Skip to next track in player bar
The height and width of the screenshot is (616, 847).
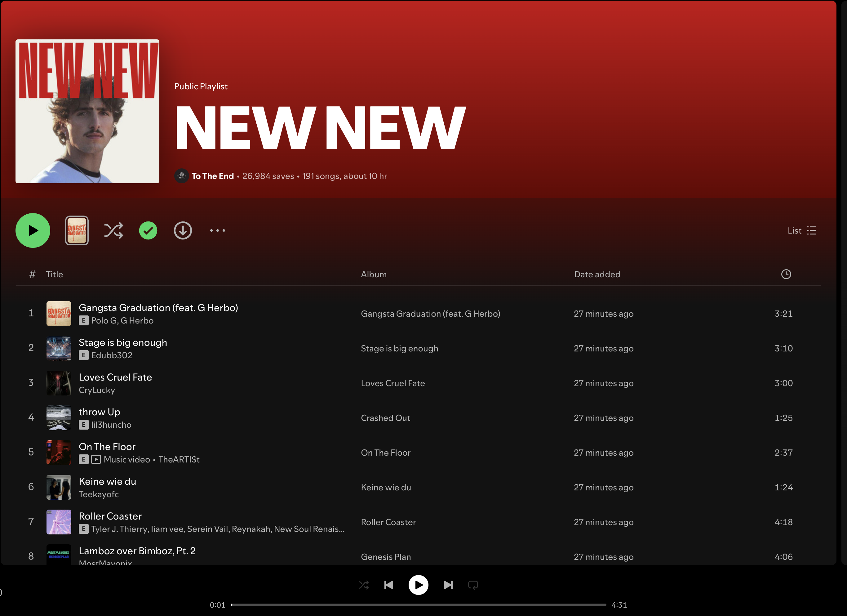pos(448,585)
